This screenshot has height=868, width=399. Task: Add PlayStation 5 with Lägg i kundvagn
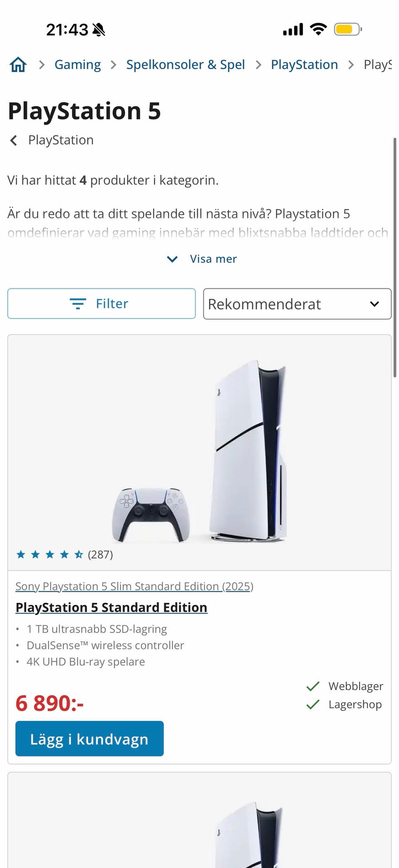click(x=89, y=739)
